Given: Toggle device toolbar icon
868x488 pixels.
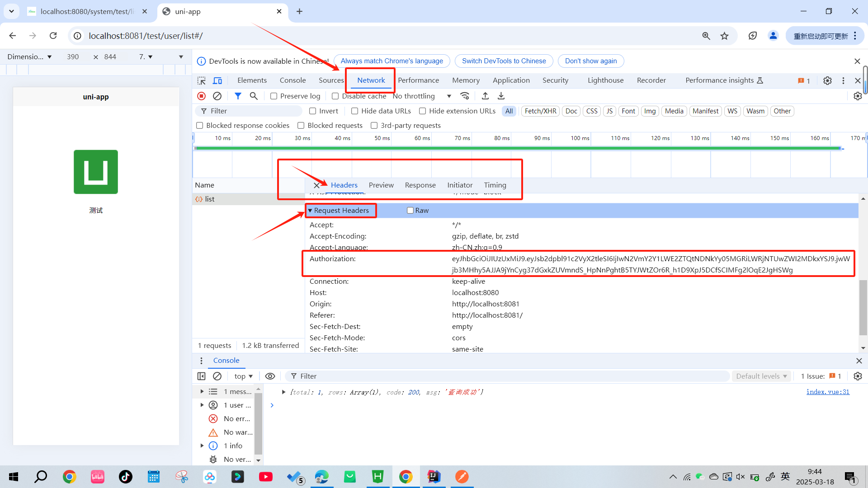Looking at the screenshot, I should point(217,80).
